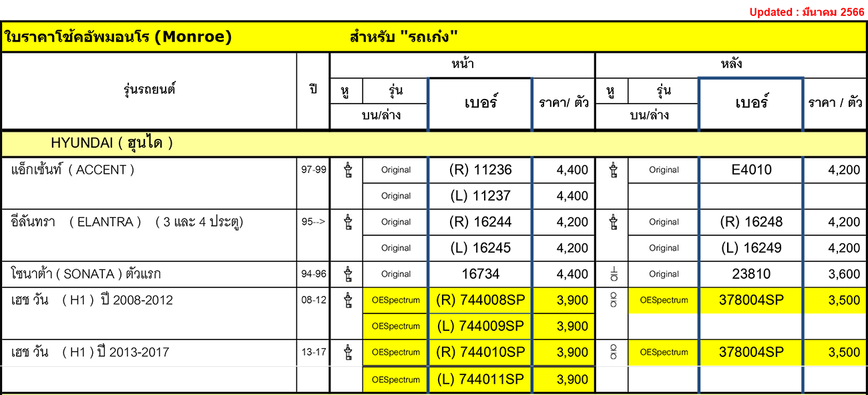Screen dimensions: 868x395
Task: Click front mount icon for H1 2013-2017
Action: (347, 352)
